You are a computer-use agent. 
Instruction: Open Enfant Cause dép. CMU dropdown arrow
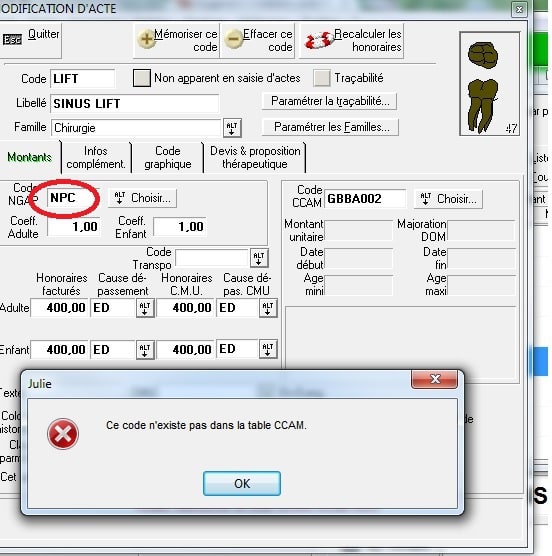[268, 350]
